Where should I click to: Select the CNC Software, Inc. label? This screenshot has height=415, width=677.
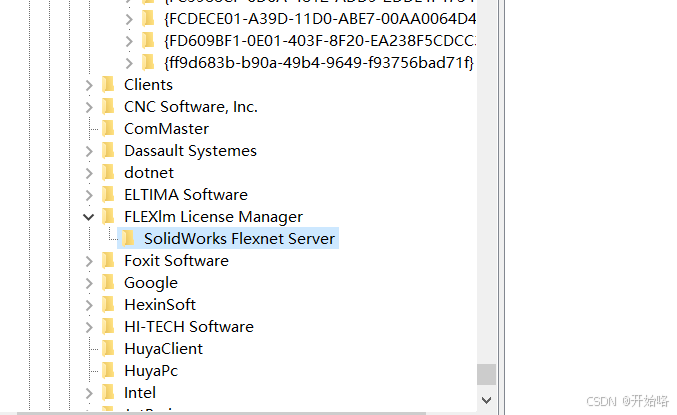pos(191,107)
